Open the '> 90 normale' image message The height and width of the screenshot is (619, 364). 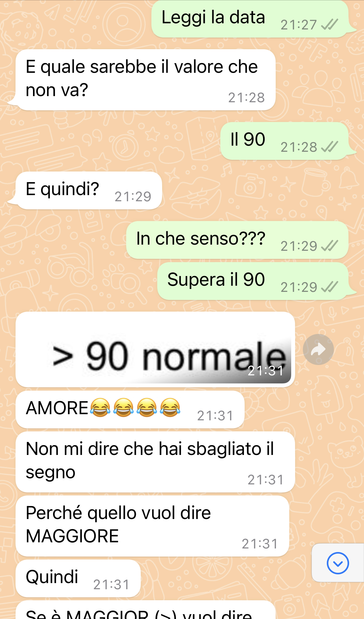[155, 349]
